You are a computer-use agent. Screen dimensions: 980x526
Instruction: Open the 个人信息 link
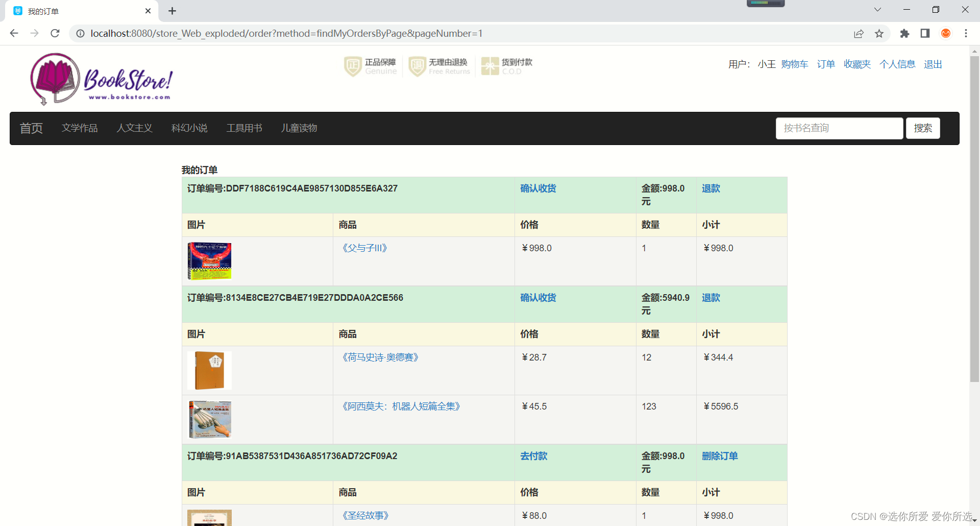tap(897, 64)
